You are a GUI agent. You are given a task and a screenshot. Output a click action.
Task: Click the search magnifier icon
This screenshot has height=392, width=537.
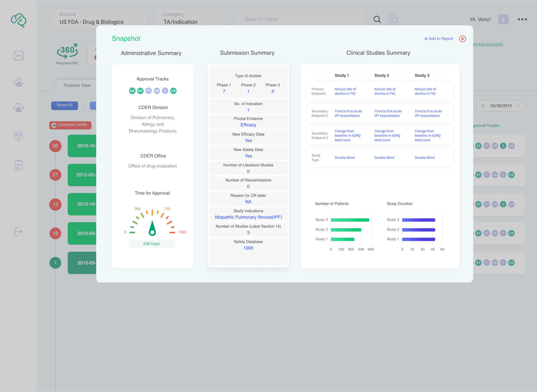point(377,19)
